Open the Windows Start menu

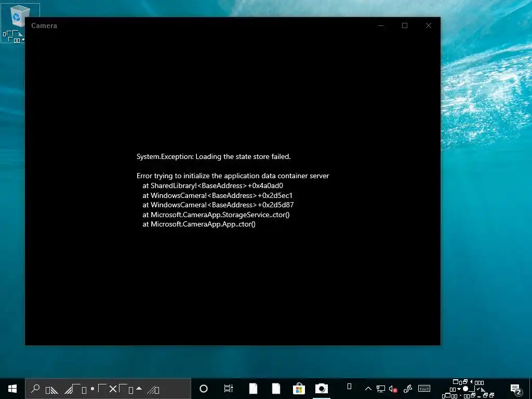click(12, 389)
